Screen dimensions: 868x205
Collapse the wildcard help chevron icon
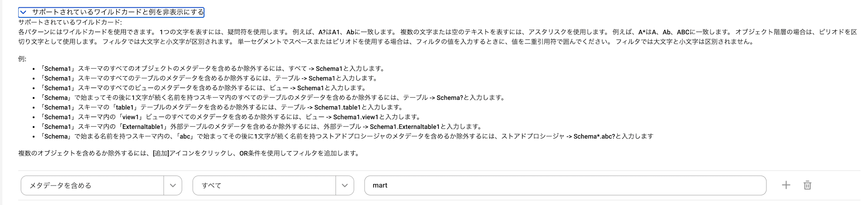(x=23, y=12)
